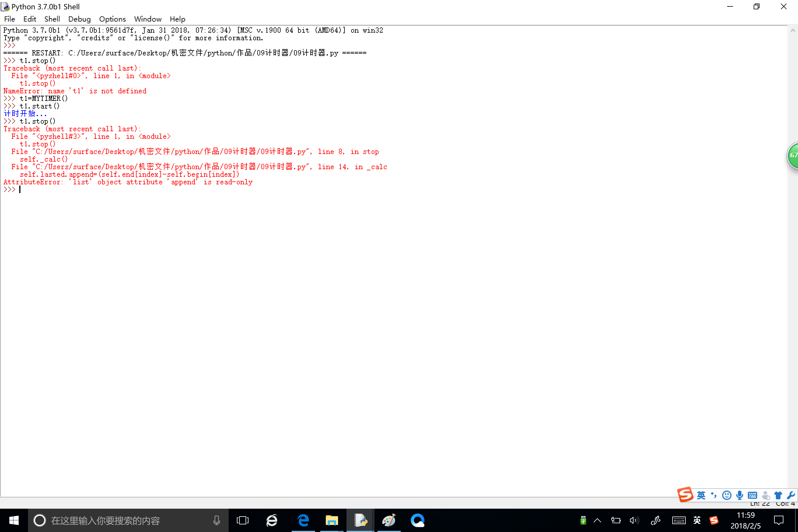Click the IDLE Python taskbar icon
Image resolution: width=798 pixels, height=532 pixels.
pos(360,520)
